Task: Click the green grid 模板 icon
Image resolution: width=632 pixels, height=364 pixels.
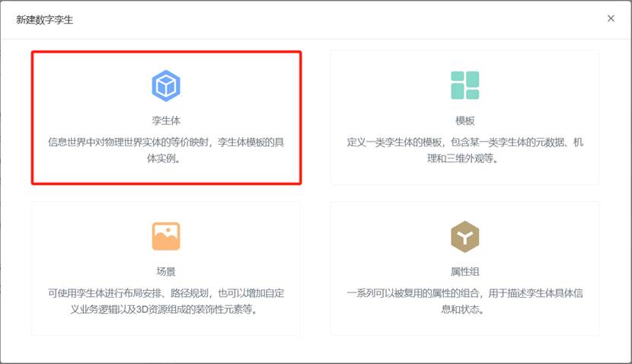Action: (x=464, y=85)
